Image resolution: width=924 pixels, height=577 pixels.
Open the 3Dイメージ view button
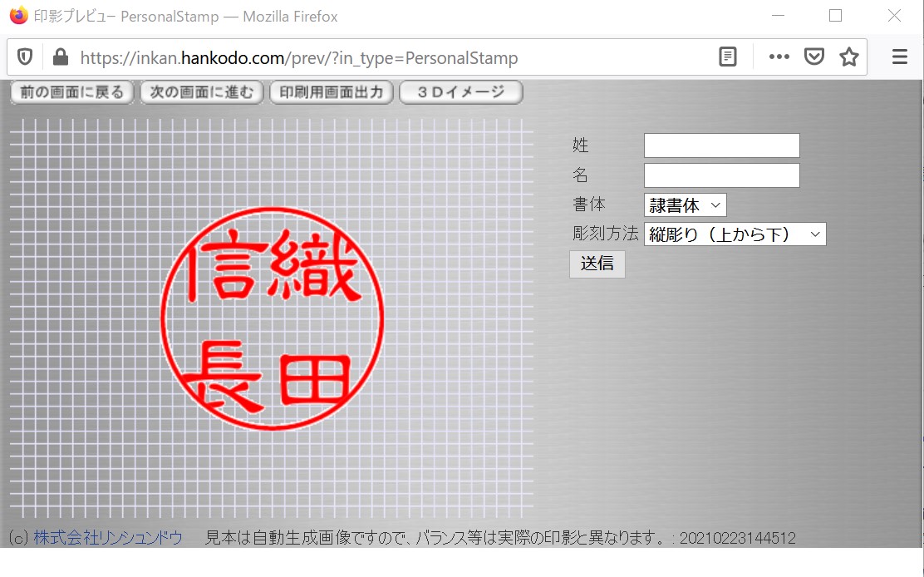(461, 92)
